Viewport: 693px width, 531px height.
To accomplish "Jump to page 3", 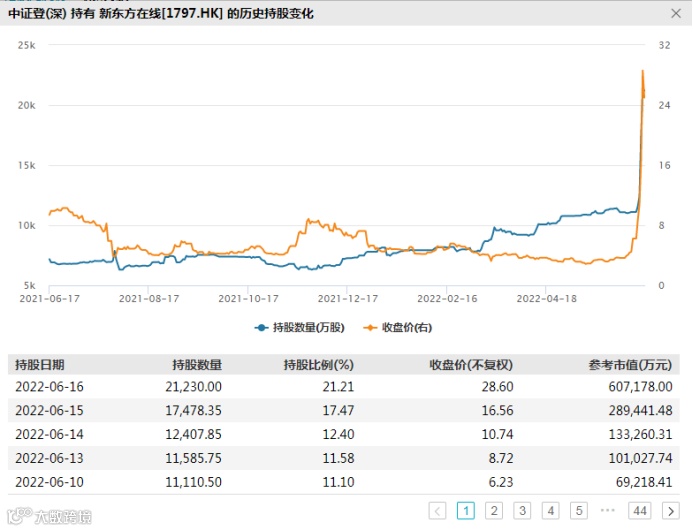I will (x=522, y=511).
